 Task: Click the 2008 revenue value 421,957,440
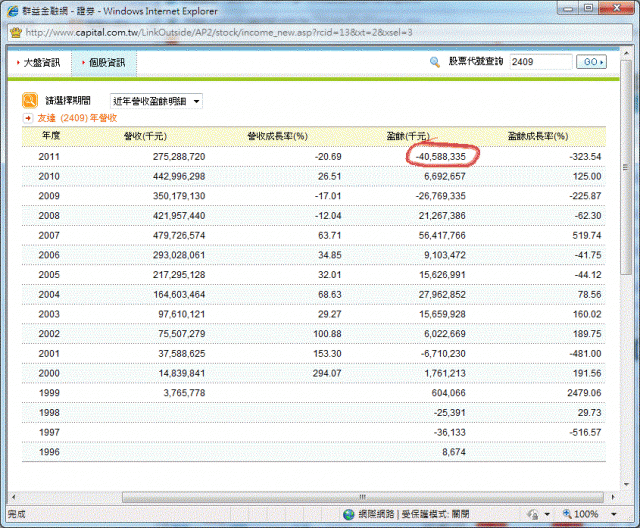coord(179,216)
